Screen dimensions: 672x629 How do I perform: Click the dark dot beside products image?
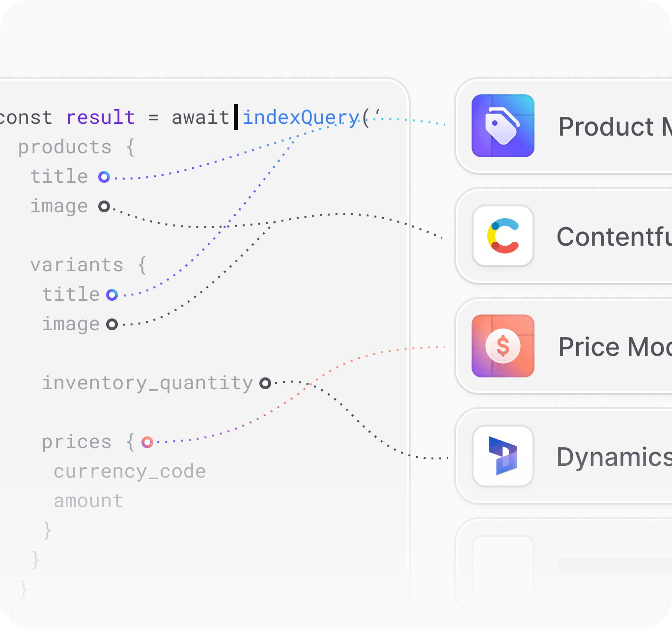pyautogui.click(x=104, y=206)
